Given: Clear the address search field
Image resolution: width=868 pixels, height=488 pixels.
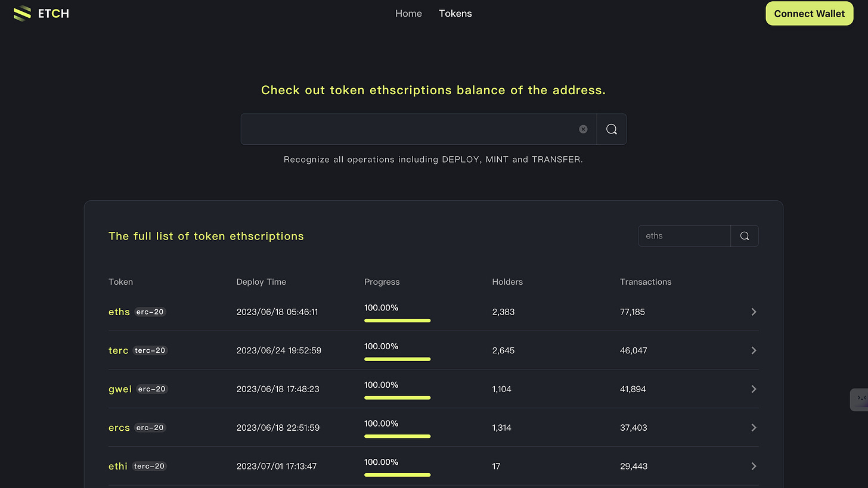Looking at the screenshot, I should [x=583, y=129].
